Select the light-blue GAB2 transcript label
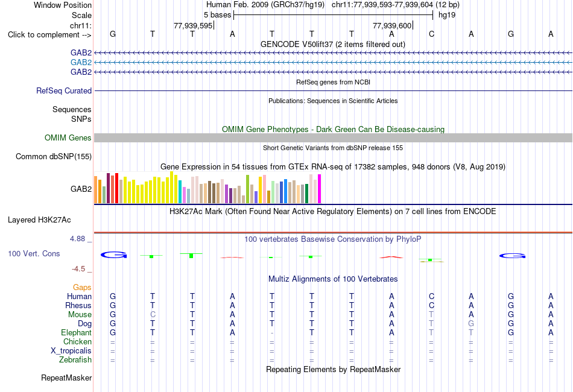Image resolution: width=573 pixels, height=392 pixels. click(x=81, y=63)
